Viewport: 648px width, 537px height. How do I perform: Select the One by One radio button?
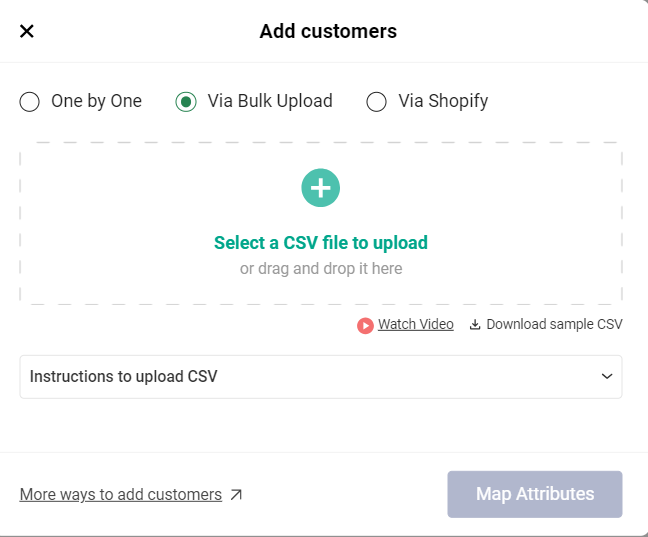click(30, 101)
